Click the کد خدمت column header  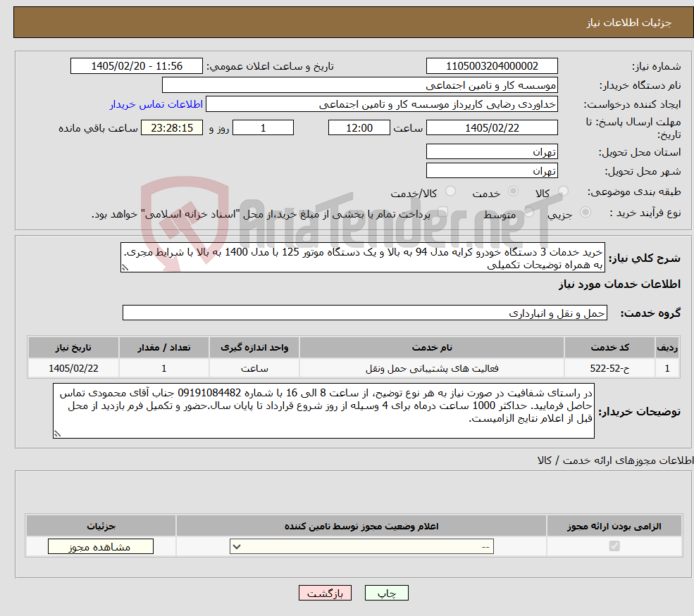[x=609, y=348]
